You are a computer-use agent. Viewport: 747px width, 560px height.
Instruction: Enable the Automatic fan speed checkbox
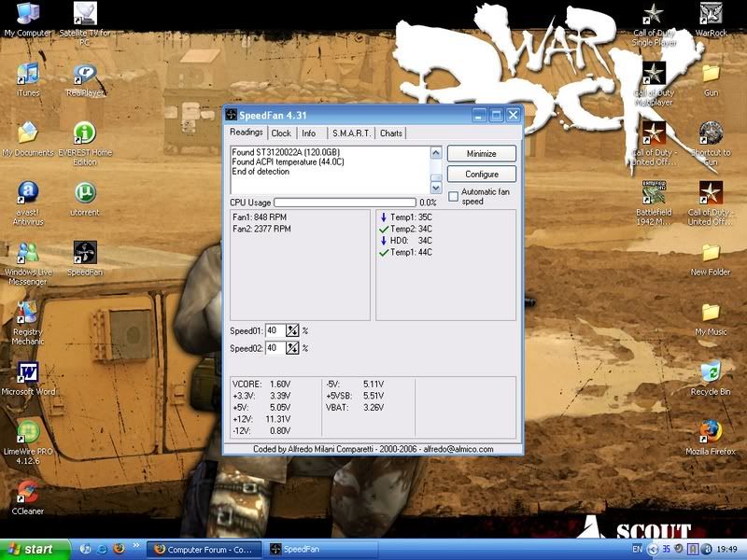click(x=454, y=196)
